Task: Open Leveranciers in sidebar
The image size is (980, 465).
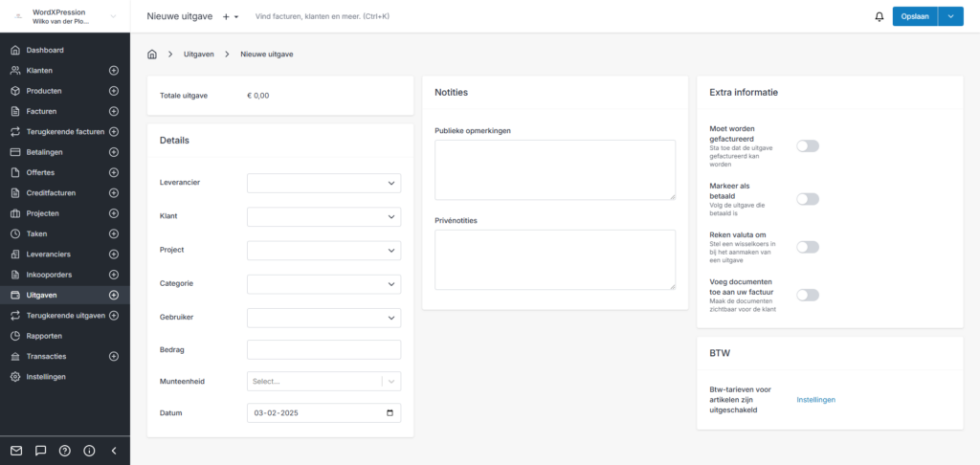Action: coord(48,255)
